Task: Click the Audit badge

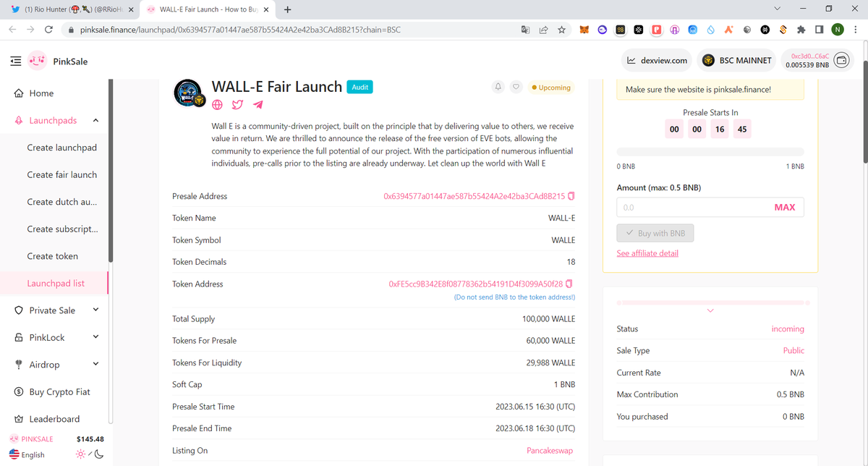Action: coord(359,87)
